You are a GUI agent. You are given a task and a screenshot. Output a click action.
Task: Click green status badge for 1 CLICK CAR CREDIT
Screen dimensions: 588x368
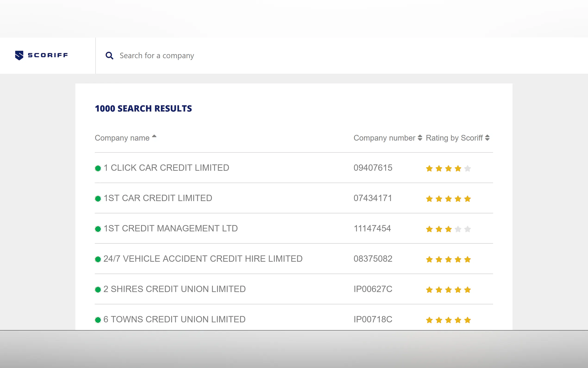pyautogui.click(x=98, y=168)
